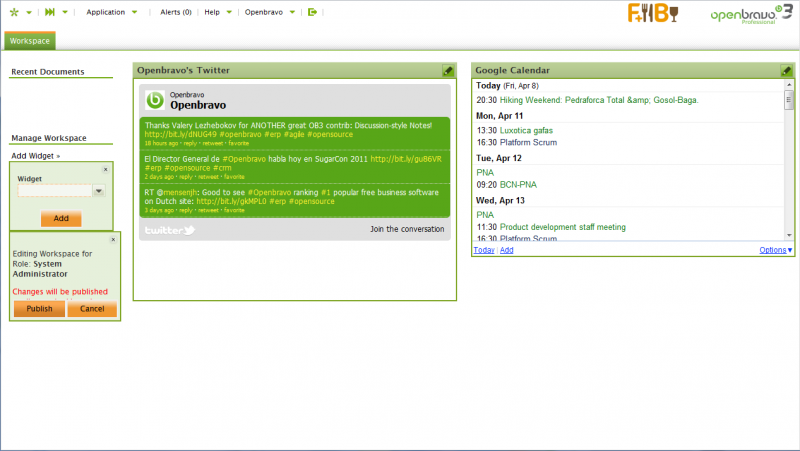The width and height of the screenshot is (800, 451).
Task: Expand the calendar Options dropdown
Action: 775,250
